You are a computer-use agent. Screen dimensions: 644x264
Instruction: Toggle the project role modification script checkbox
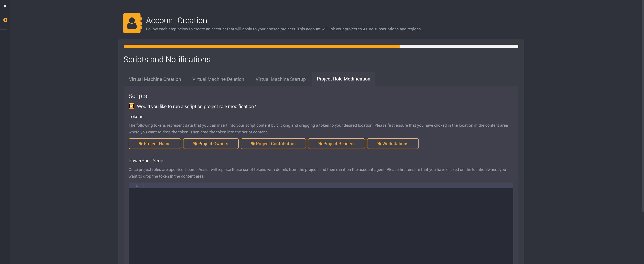click(x=131, y=106)
